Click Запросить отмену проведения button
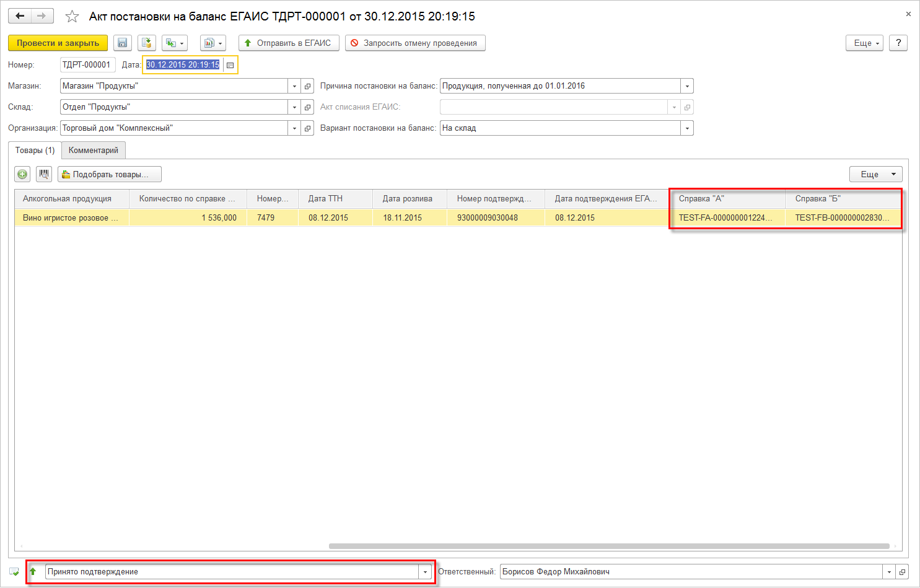Screen dimensions: 920x588 [415, 43]
